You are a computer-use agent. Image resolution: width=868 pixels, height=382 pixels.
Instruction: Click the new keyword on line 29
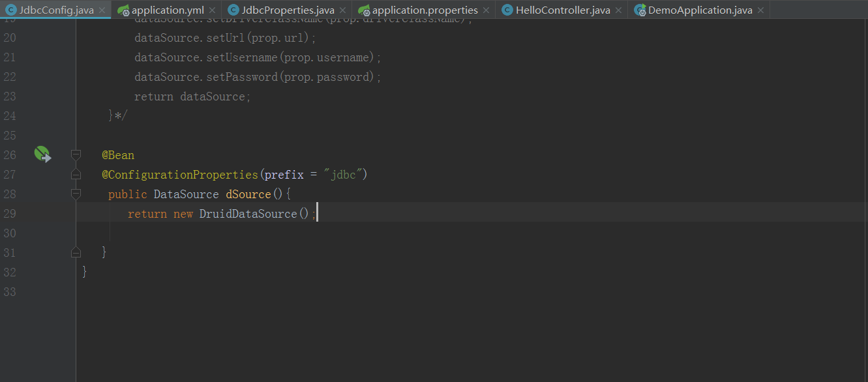click(183, 214)
